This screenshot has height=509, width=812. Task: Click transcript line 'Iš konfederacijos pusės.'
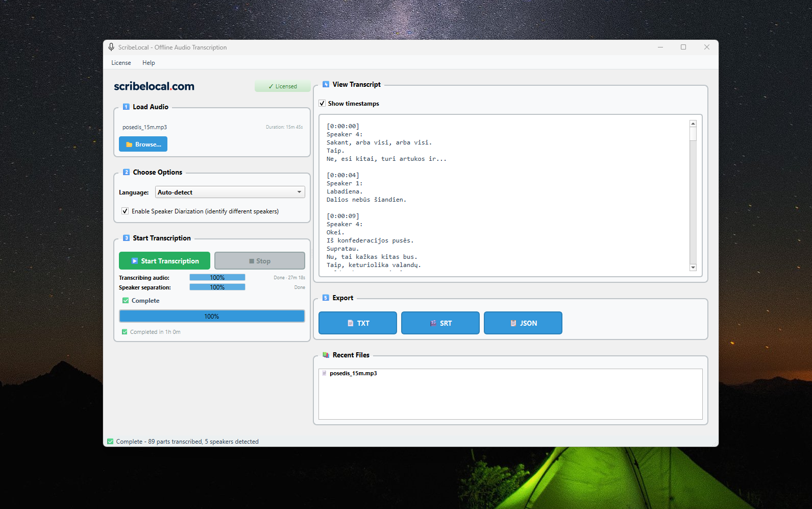tap(370, 240)
